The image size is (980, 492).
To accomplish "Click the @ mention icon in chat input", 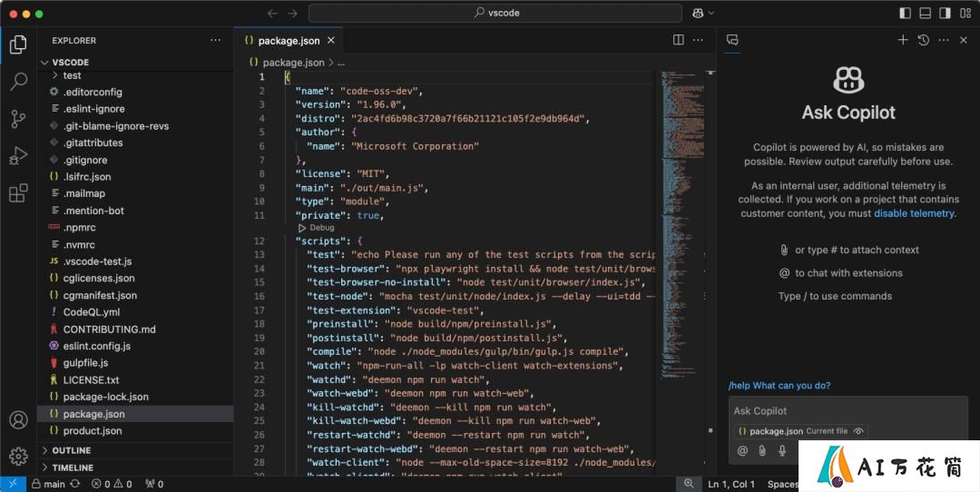I will click(x=742, y=450).
